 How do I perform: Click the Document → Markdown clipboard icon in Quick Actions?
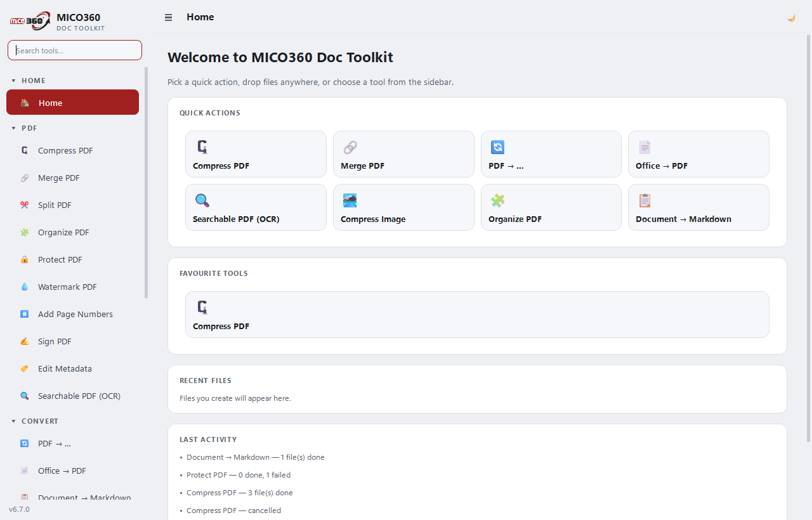click(x=645, y=200)
